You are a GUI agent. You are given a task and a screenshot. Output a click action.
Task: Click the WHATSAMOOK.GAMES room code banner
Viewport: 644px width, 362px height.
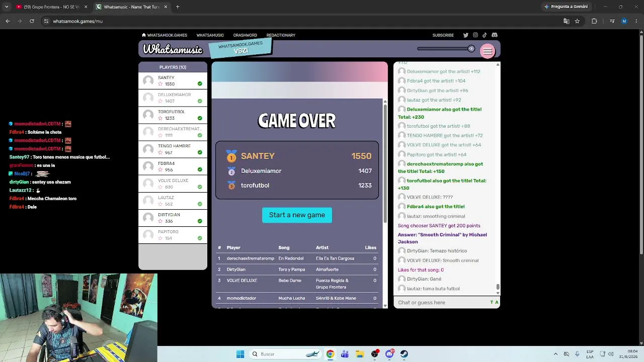[x=240, y=48]
